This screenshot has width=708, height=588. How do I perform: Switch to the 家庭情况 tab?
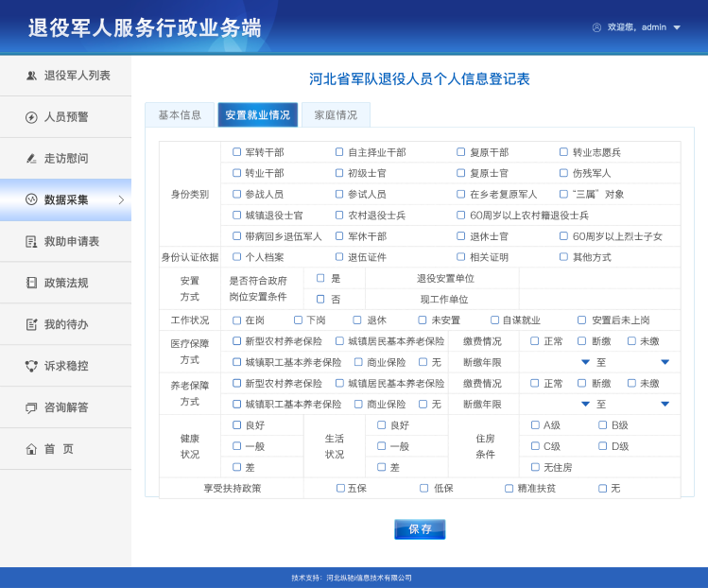pos(336,115)
